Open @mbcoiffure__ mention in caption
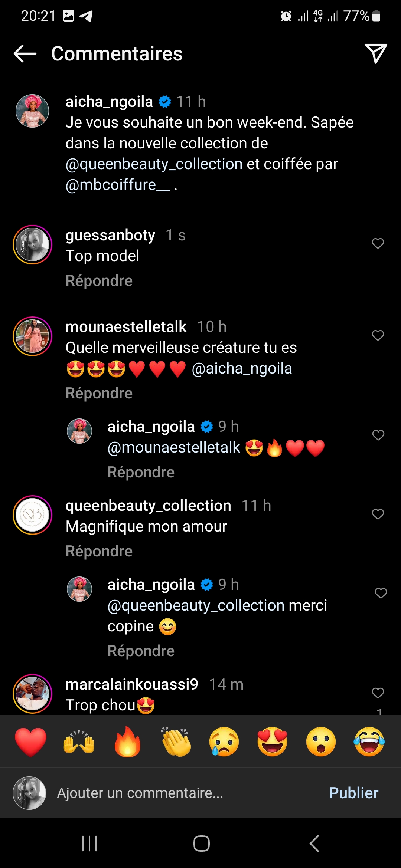This screenshot has width=401, height=868. 118,185
